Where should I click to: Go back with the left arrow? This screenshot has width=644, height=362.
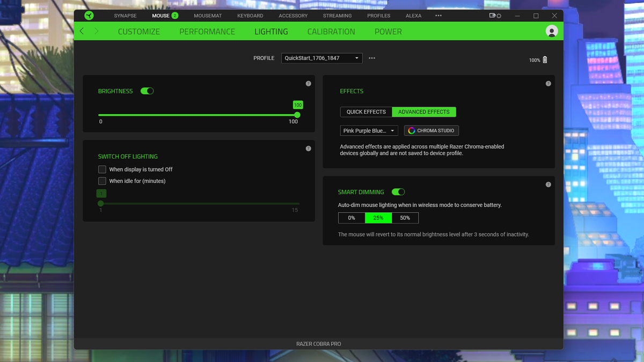point(82,31)
